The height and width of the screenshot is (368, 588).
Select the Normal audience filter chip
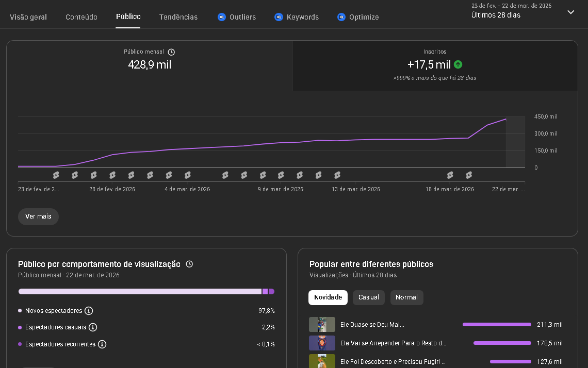(x=406, y=297)
